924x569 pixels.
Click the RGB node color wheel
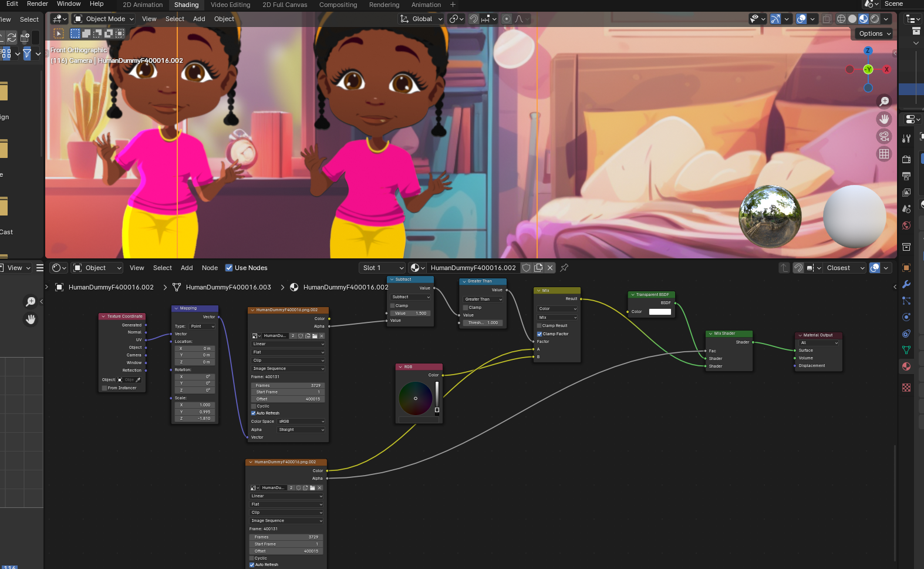coord(416,398)
